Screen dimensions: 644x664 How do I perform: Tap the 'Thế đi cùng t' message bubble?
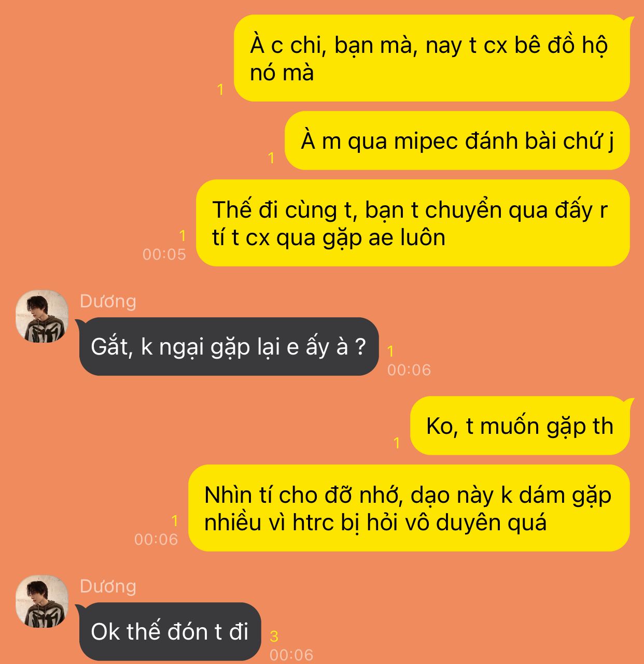click(x=413, y=223)
